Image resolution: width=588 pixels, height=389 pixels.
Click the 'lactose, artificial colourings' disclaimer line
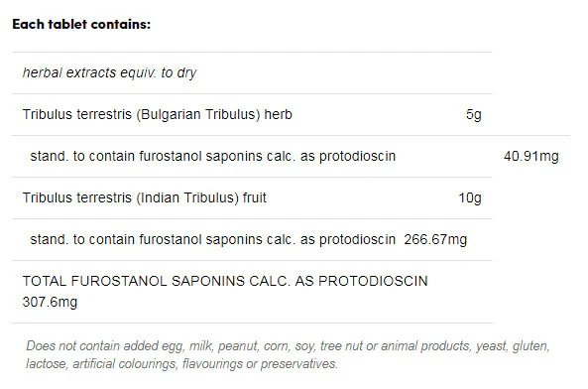click(181, 364)
